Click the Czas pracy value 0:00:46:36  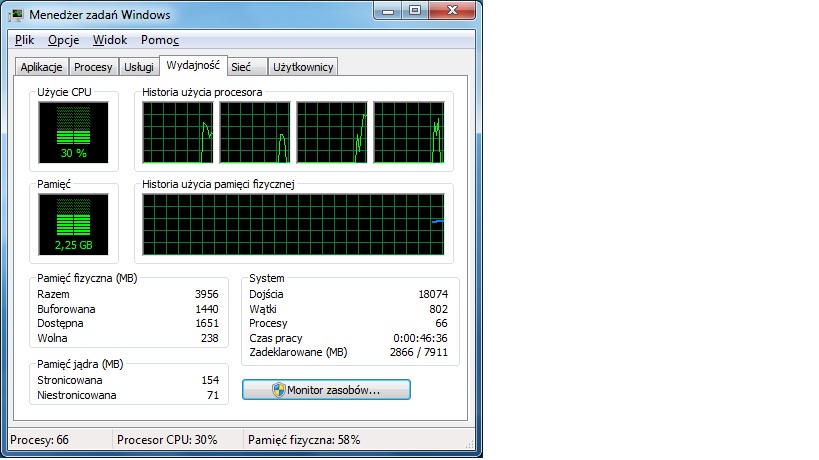point(420,338)
